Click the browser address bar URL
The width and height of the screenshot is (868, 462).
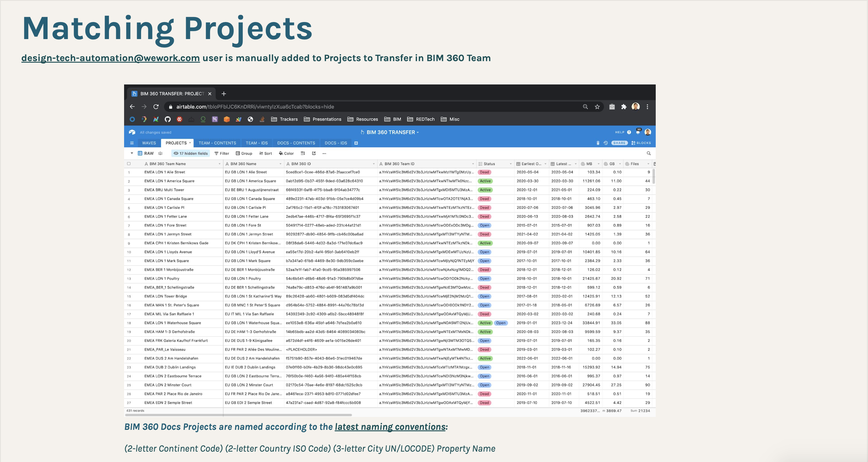[255, 107]
